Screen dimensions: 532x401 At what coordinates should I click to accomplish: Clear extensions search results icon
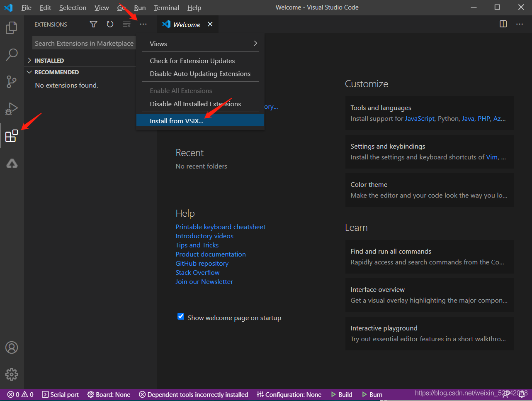(x=126, y=24)
